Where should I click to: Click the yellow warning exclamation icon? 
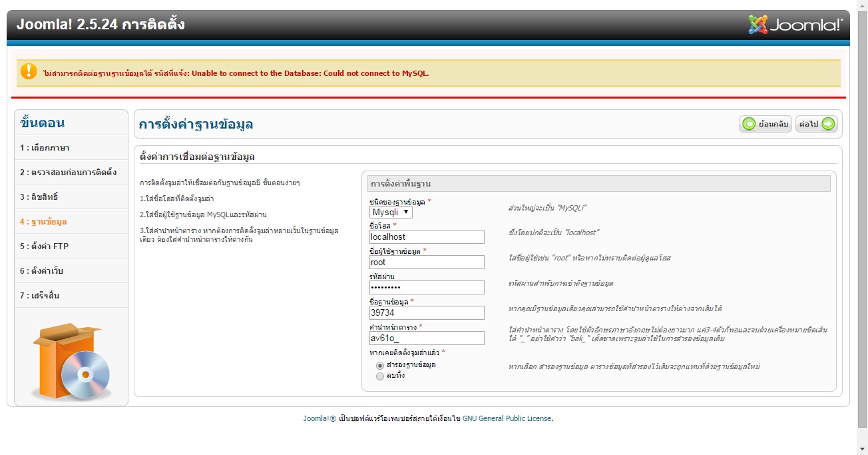click(29, 71)
